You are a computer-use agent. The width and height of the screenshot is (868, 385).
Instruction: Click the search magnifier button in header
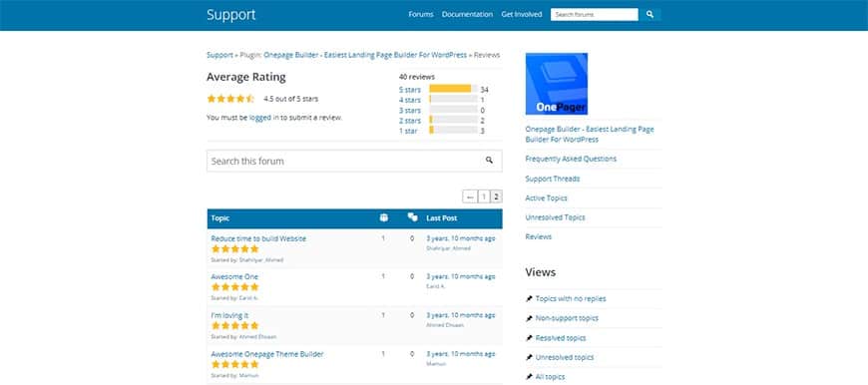(x=650, y=14)
